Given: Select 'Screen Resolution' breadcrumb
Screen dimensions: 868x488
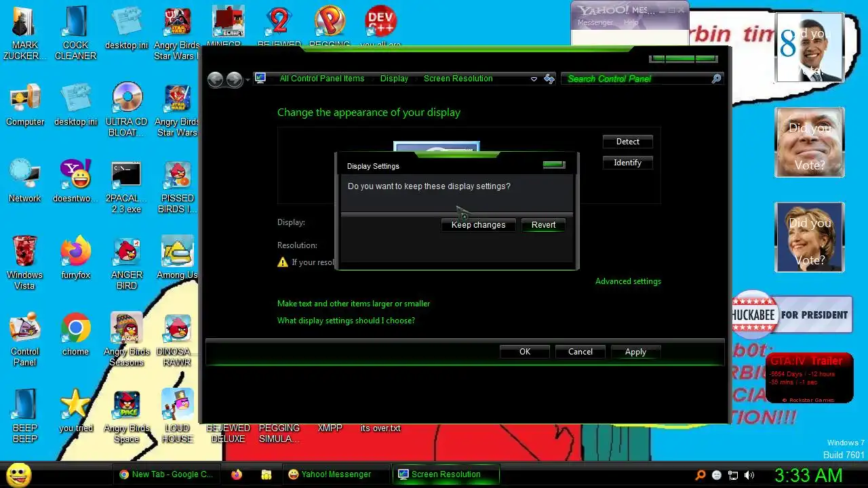Looking at the screenshot, I should coord(458,79).
